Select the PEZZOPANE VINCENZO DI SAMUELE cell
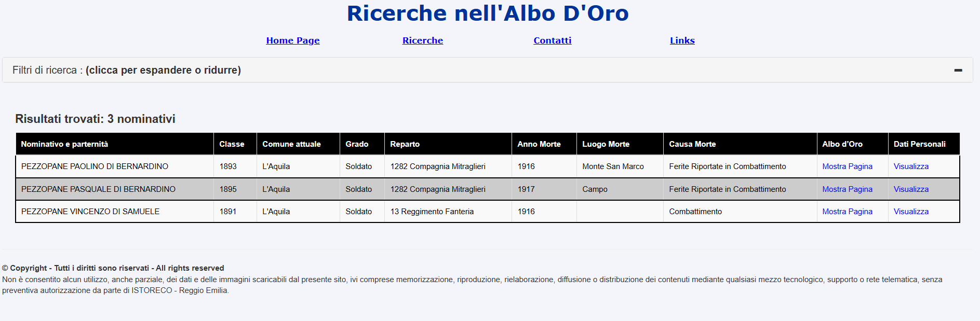The image size is (980, 321). [x=115, y=212]
